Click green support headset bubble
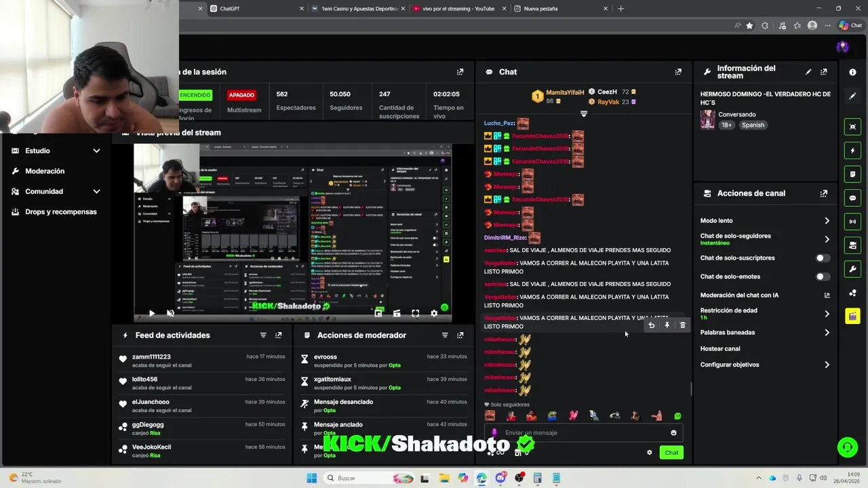 (x=847, y=447)
